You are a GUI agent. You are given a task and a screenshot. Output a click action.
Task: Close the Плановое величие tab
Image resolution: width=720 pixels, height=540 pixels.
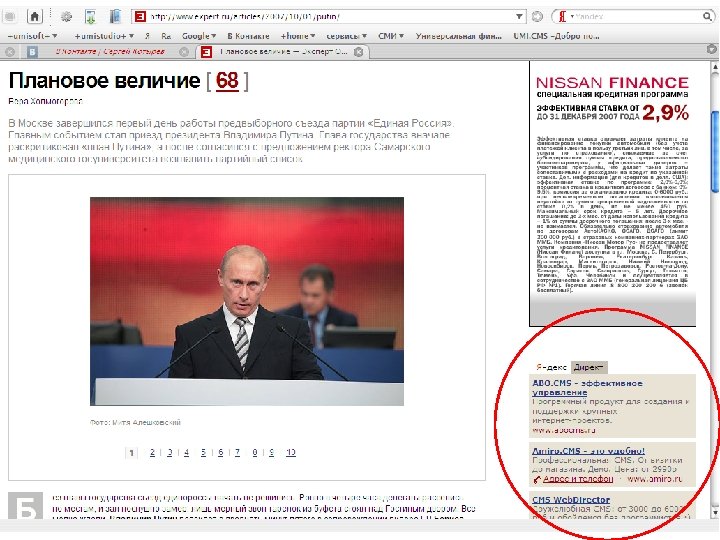359,52
